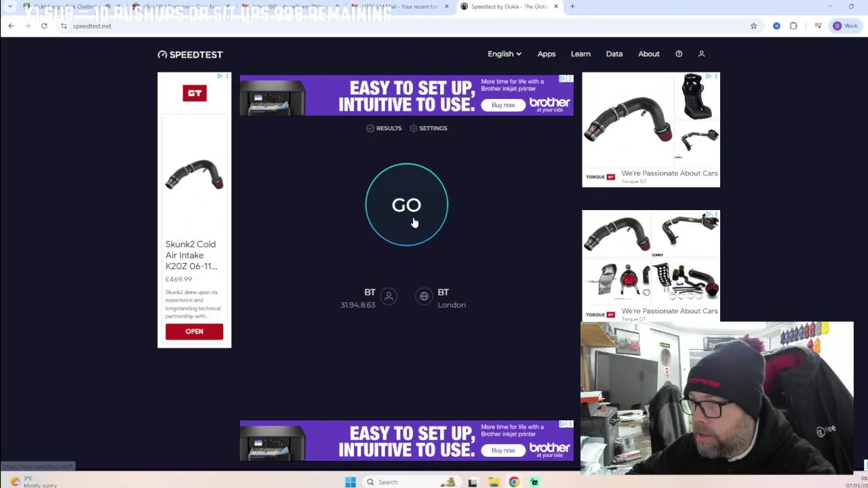
Task: Click Chrome icon on the taskbar
Action: 514,482
